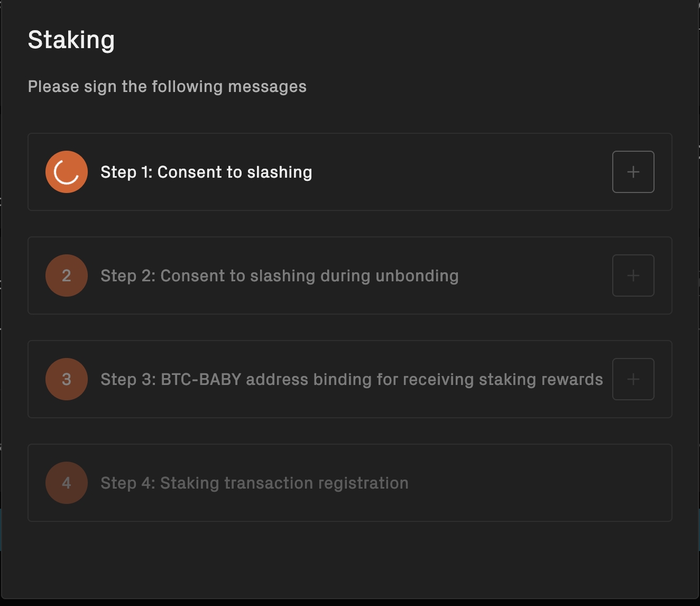Click empty area of Step 2 card
The width and height of the screenshot is (700, 606).
click(x=534, y=276)
